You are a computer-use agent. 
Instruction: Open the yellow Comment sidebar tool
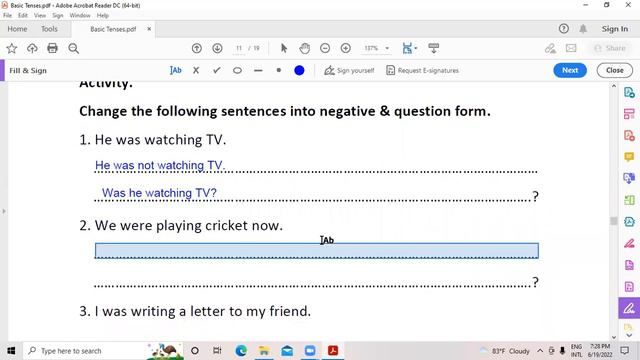pyautogui.click(x=629, y=157)
